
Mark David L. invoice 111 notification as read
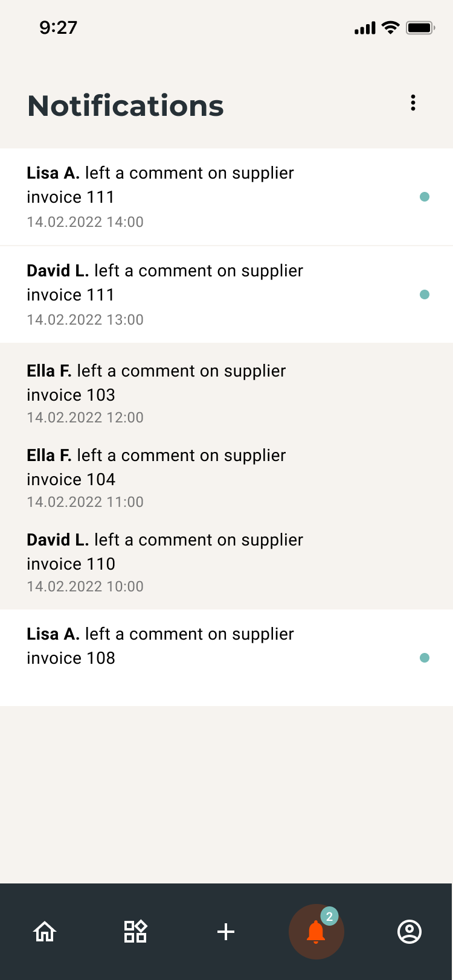tap(425, 294)
